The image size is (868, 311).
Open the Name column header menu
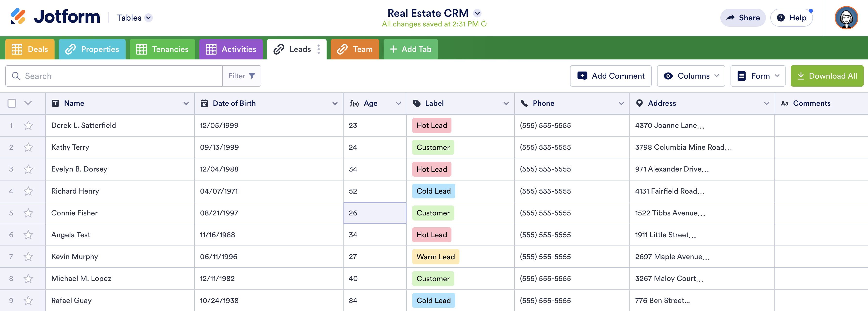point(186,104)
